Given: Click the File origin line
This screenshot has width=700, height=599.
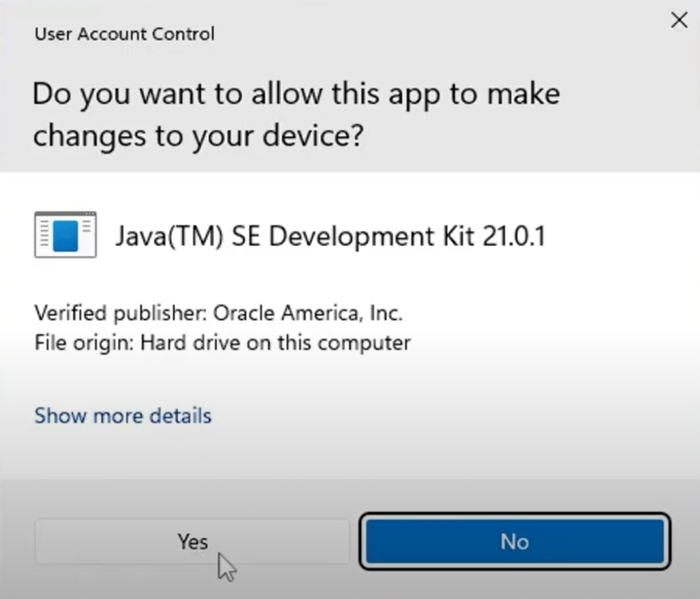Looking at the screenshot, I should pos(222,342).
